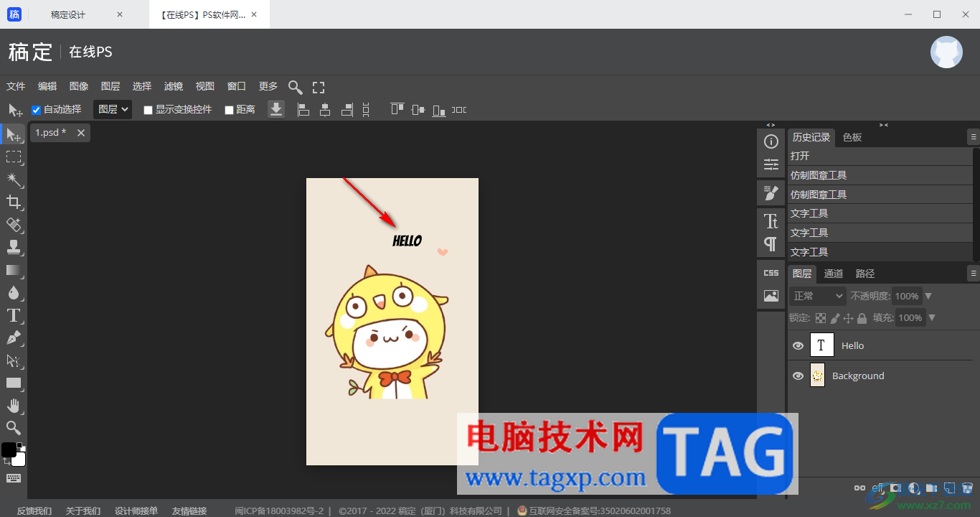Select the Hand tool
This screenshot has height=517, width=980.
click(14, 406)
